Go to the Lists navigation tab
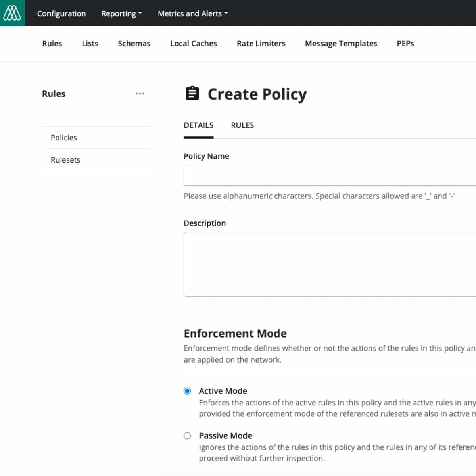476x476 pixels. [x=90, y=44]
